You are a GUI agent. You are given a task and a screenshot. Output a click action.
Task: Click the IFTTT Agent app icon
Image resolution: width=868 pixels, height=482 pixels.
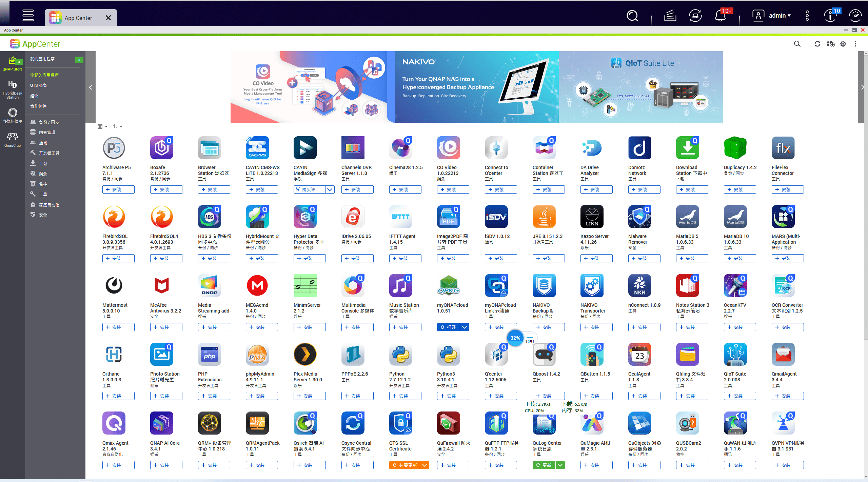pos(401,217)
